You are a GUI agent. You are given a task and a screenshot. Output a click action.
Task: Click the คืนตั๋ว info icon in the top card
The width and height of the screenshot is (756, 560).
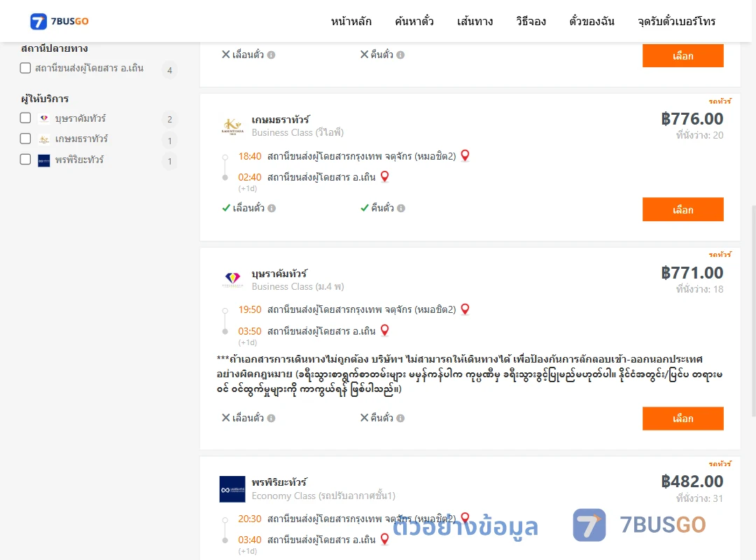[400, 55]
